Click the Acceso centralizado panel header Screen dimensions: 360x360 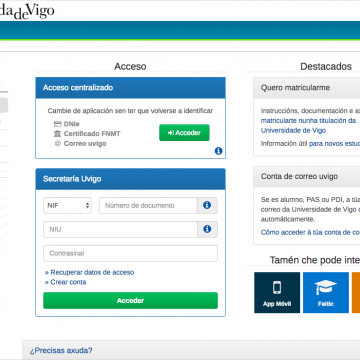click(x=130, y=88)
